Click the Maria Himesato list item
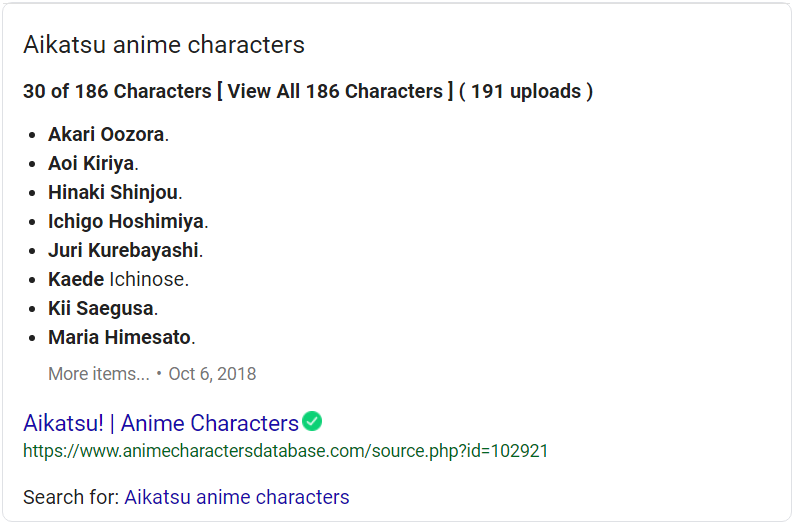Image resolution: width=793 pixels, height=525 pixels. 121,337
